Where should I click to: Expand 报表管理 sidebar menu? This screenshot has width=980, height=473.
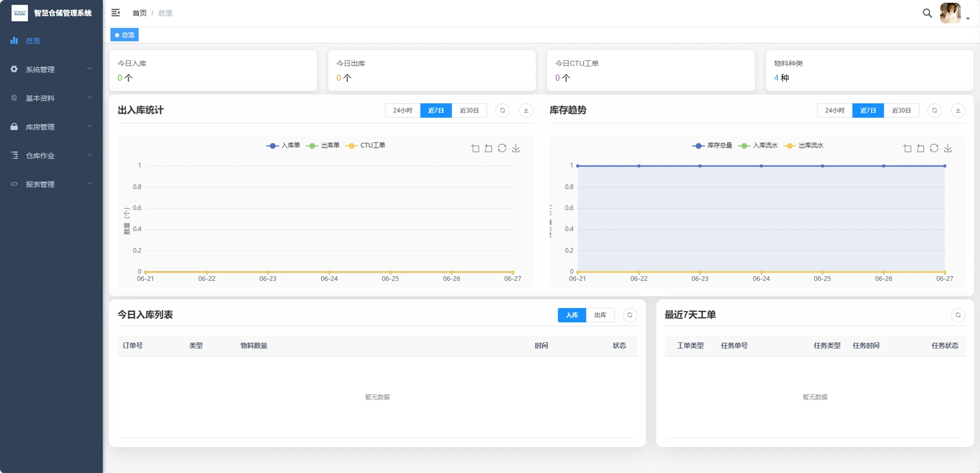(51, 184)
